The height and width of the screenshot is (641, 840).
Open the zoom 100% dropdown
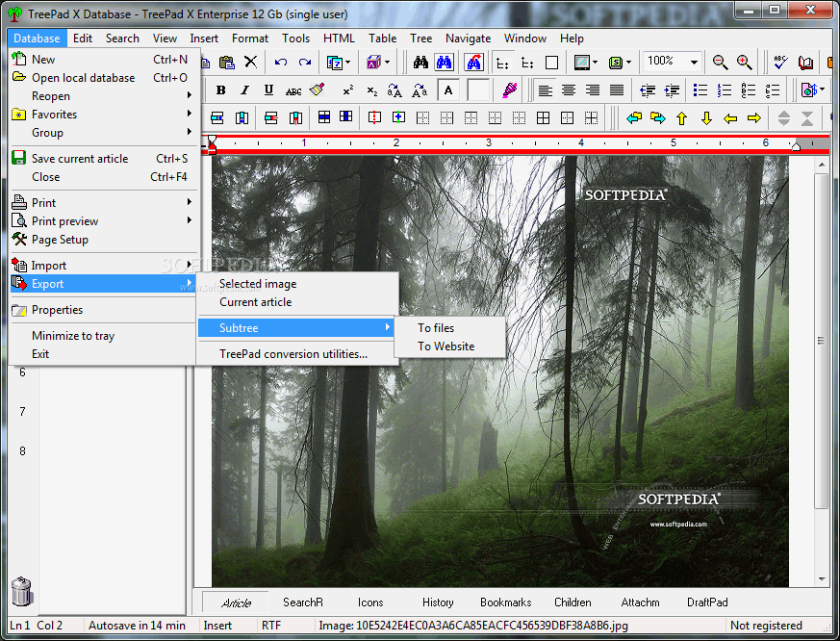click(x=694, y=63)
